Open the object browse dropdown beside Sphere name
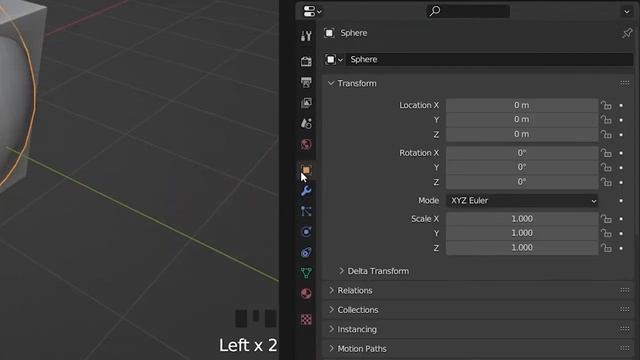 coord(334,60)
